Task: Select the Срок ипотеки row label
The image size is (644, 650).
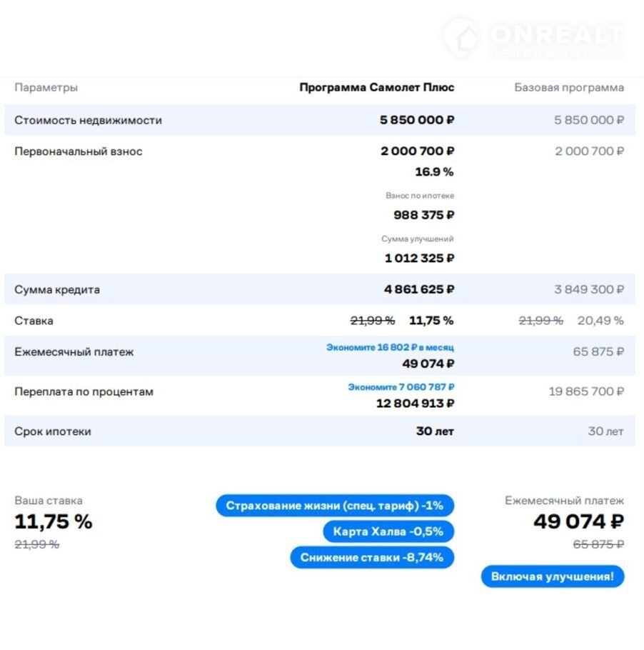Action: coord(53,431)
